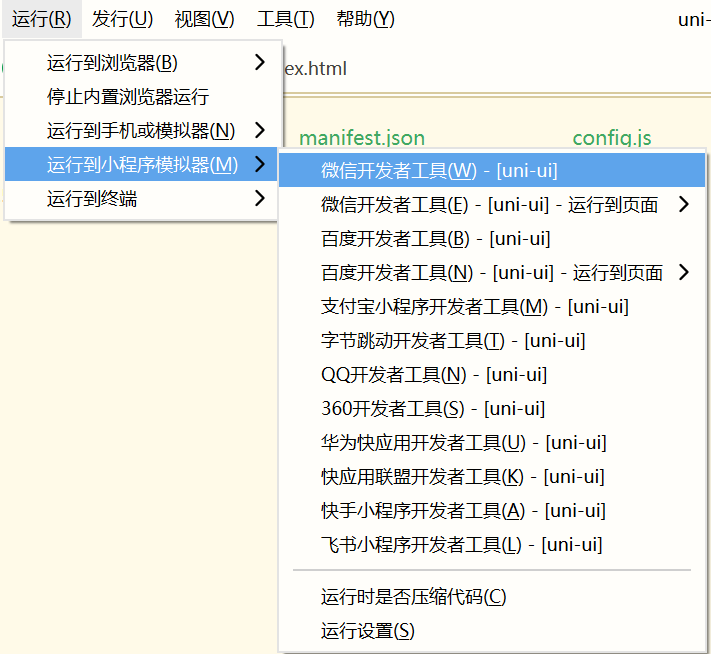Run in 华为快应用开发者工具(U)

point(492,443)
